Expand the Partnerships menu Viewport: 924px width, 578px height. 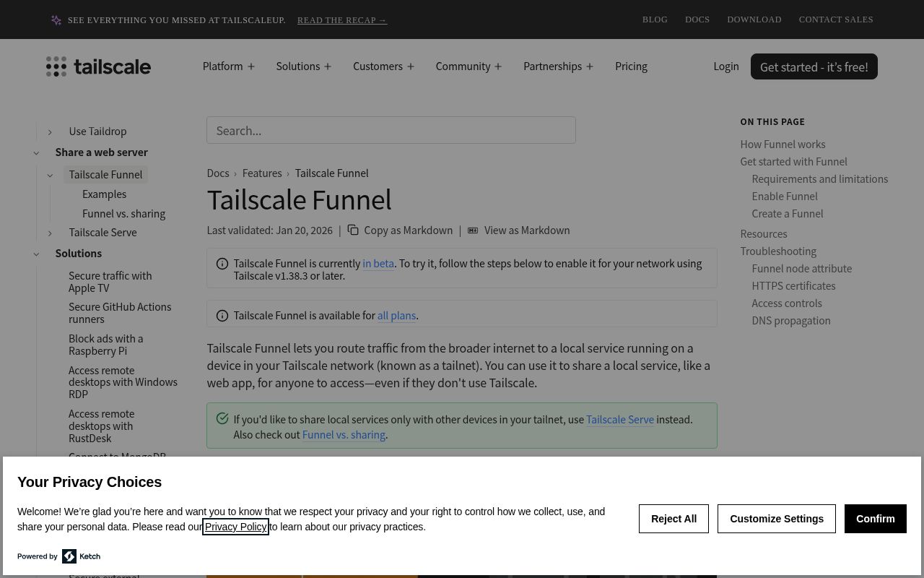pyautogui.click(x=559, y=66)
